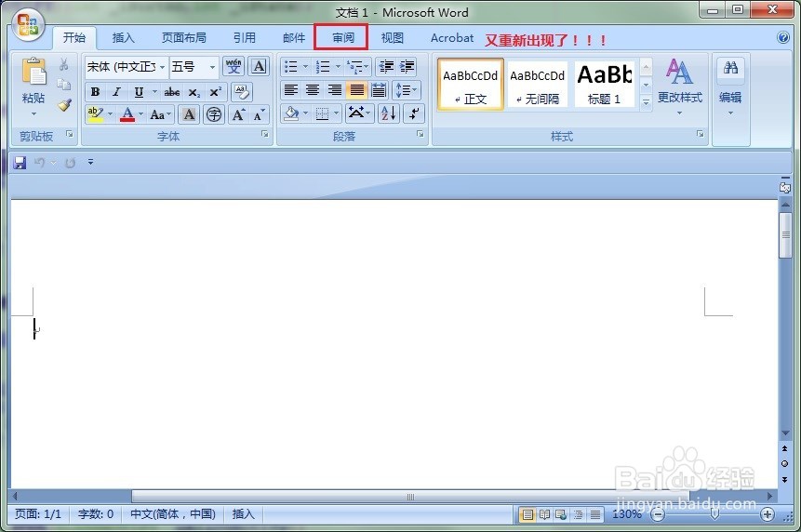Screen dimensions: 801x532
Task: Align text right
Action: 335,90
